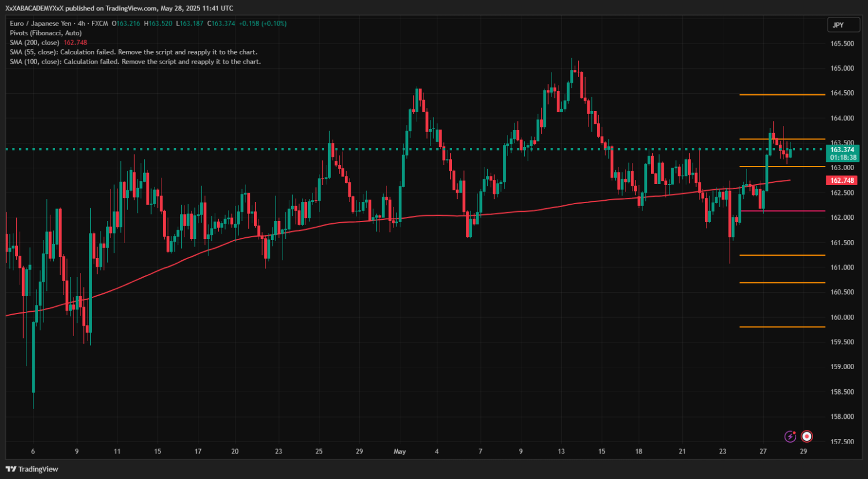The height and width of the screenshot is (479, 868).
Task: Click the TradingView logo at bottom left
Action: click(x=32, y=469)
